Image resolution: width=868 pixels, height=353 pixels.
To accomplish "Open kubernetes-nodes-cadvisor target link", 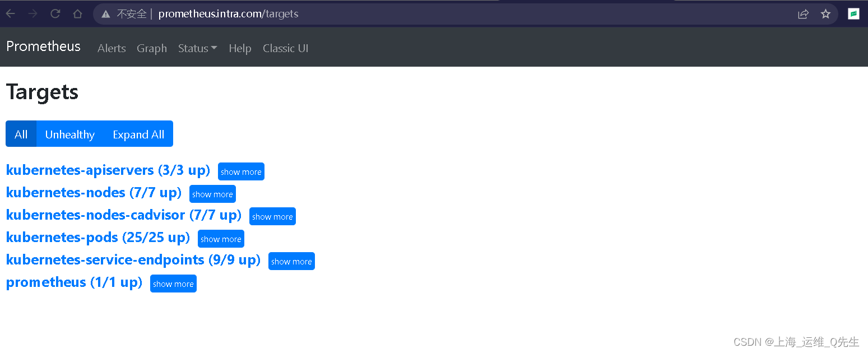I will tap(124, 215).
